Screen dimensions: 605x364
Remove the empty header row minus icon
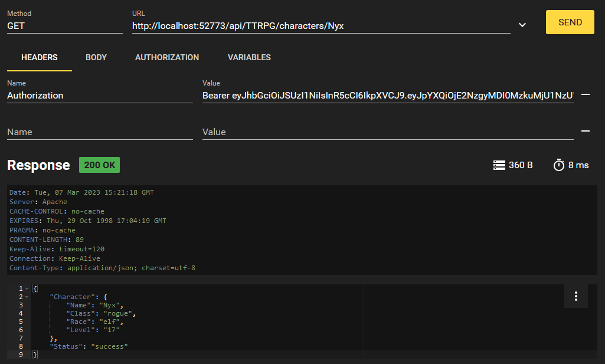586,132
